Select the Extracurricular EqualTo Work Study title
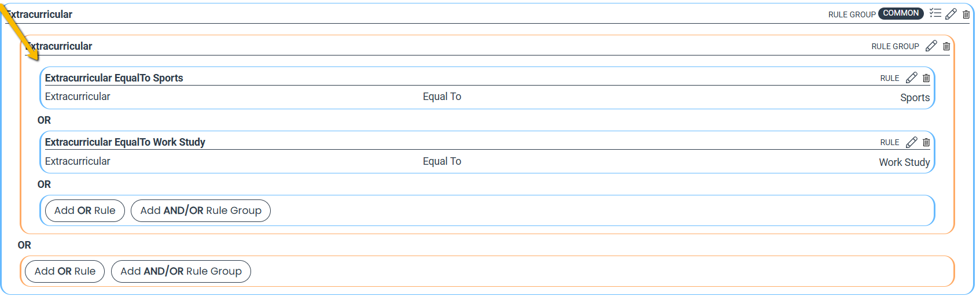This screenshot has width=980, height=296. pos(125,142)
